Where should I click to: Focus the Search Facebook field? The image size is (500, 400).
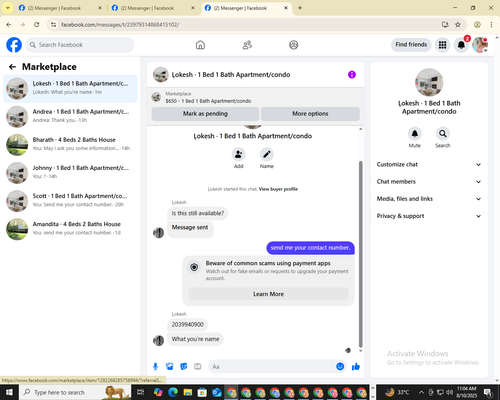click(80, 45)
